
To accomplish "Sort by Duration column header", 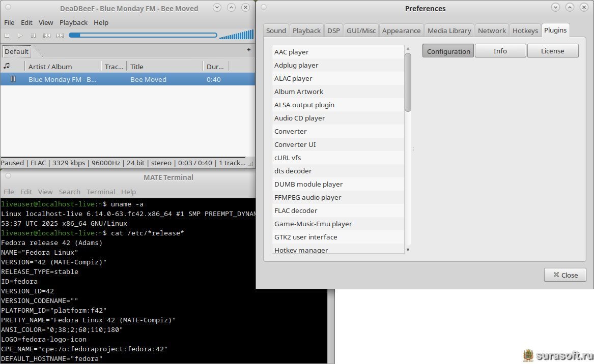I will tap(215, 67).
